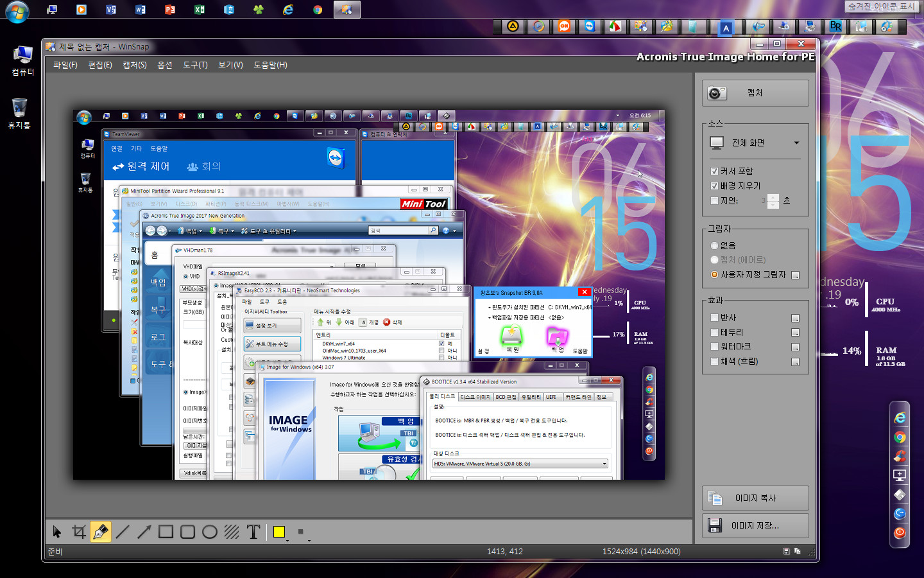924x578 pixels.
Task: Click the yellow color swatch
Action: click(x=279, y=532)
